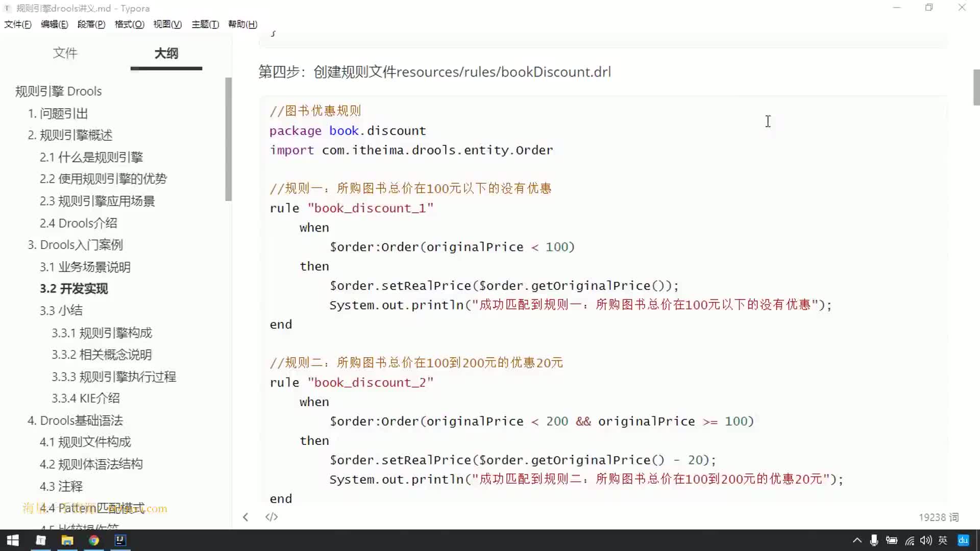Open 3.3.1 规则引擎构成 outline item
The height and width of the screenshot is (551, 980).
[102, 333]
